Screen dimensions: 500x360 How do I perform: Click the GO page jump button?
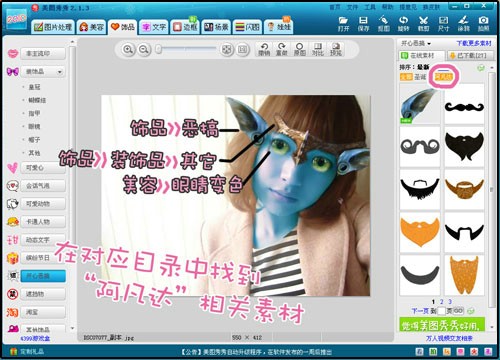(458, 311)
